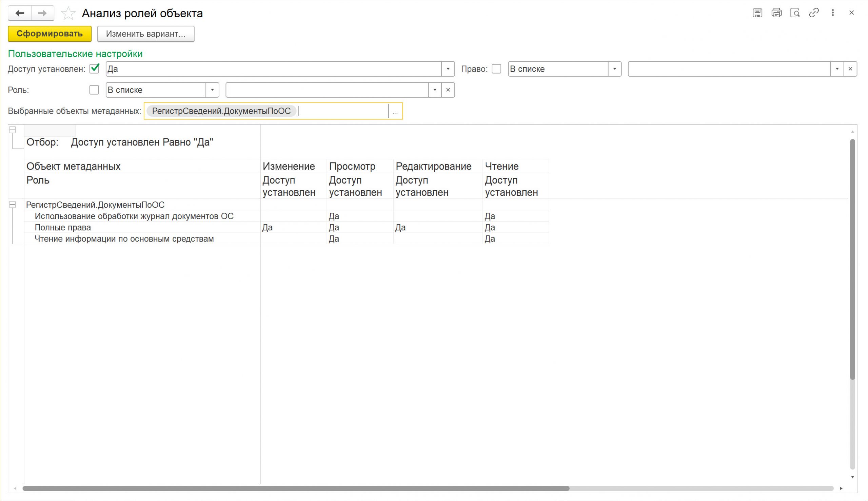Open the Доступ установлен value dropdown
868x501 pixels.
point(448,69)
